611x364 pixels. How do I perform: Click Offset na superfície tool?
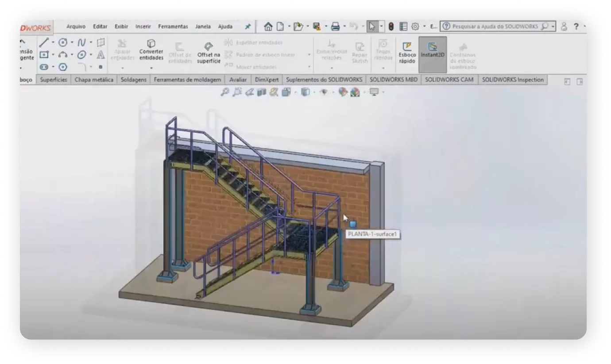[x=209, y=53]
